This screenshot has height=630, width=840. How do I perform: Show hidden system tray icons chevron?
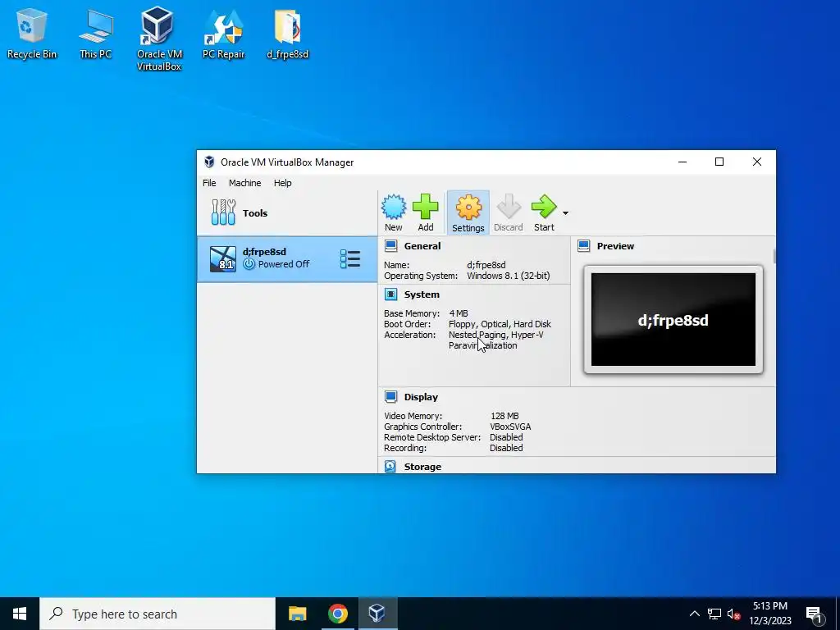point(694,614)
